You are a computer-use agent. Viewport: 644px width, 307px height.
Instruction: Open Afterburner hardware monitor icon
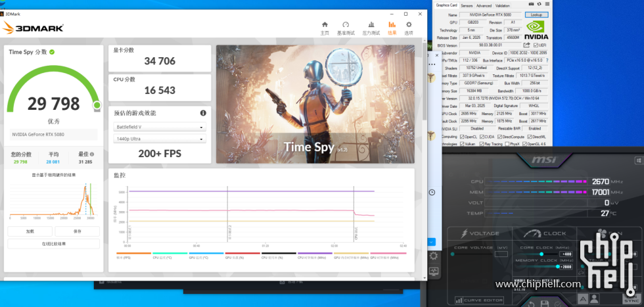pos(433,272)
